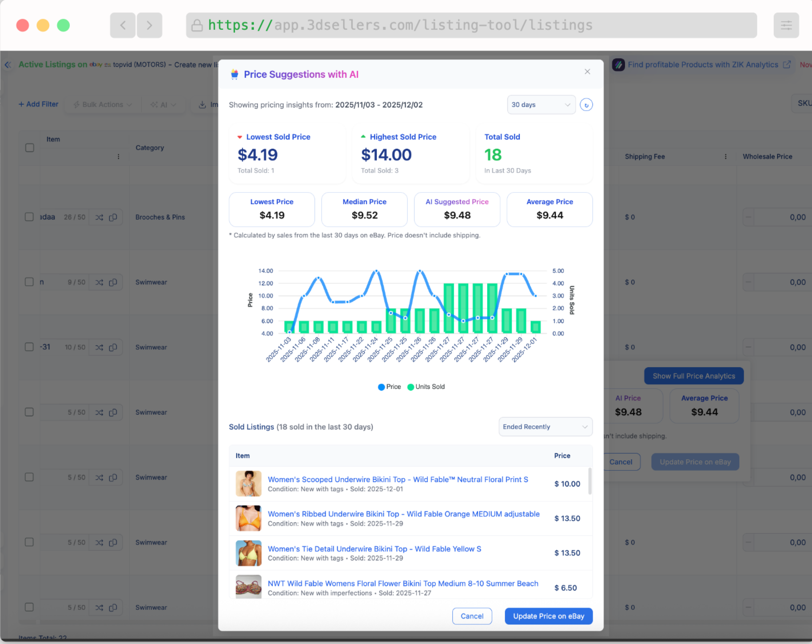Click the refresh pricing insights icon
The image size is (812, 644).
pos(586,105)
